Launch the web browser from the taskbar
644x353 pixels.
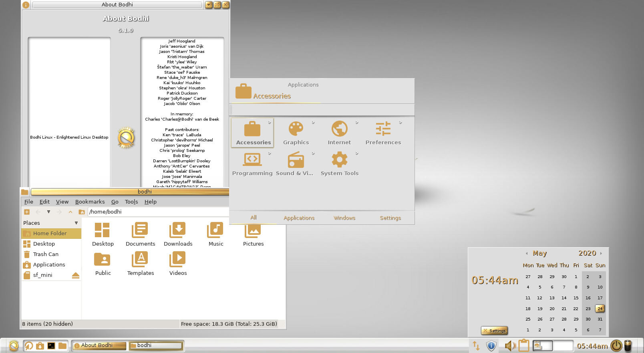[x=28, y=345]
